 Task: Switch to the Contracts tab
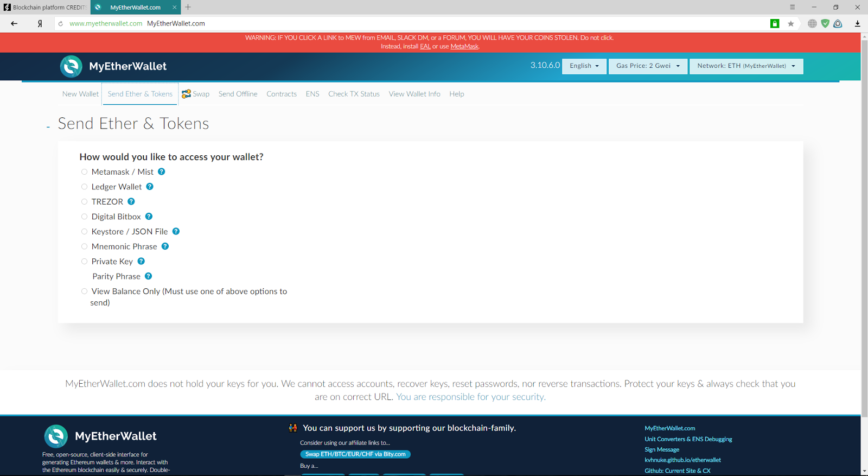[x=282, y=94]
